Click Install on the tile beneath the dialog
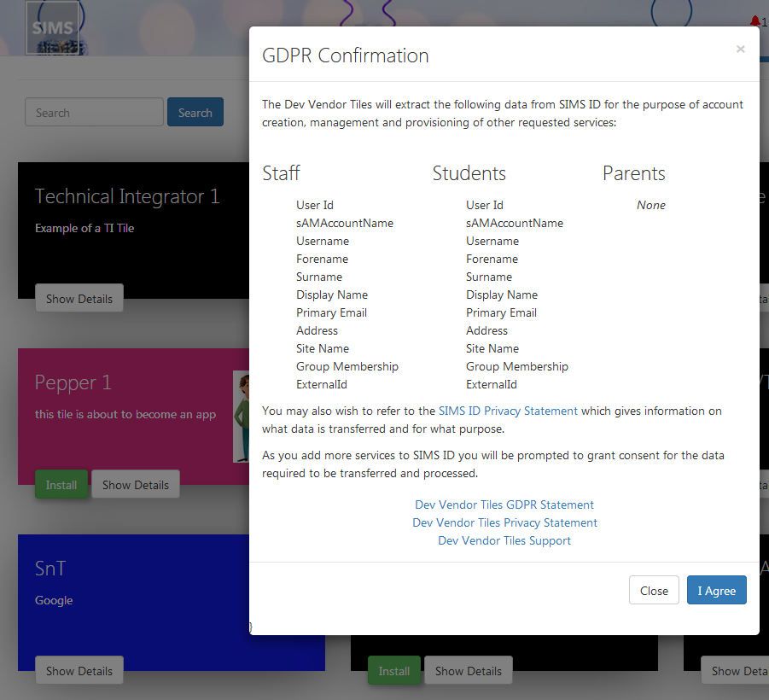Viewport: 769px width, 700px height. tap(394, 671)
